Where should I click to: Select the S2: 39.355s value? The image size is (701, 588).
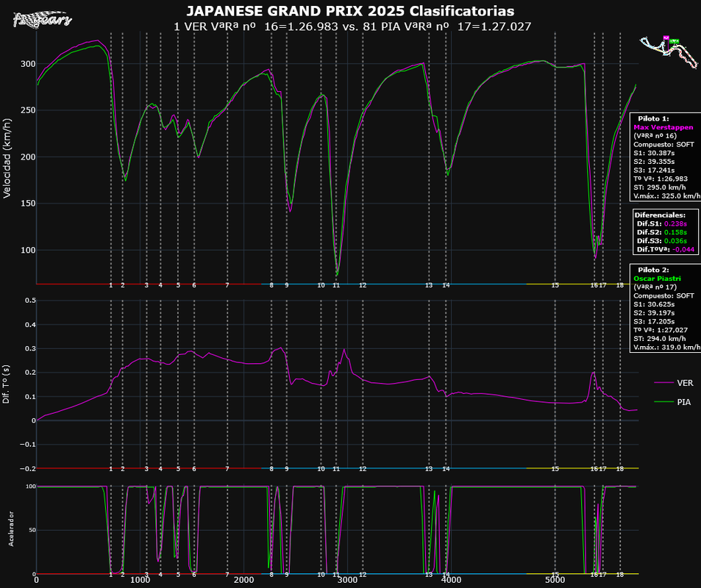pos(654,161)
